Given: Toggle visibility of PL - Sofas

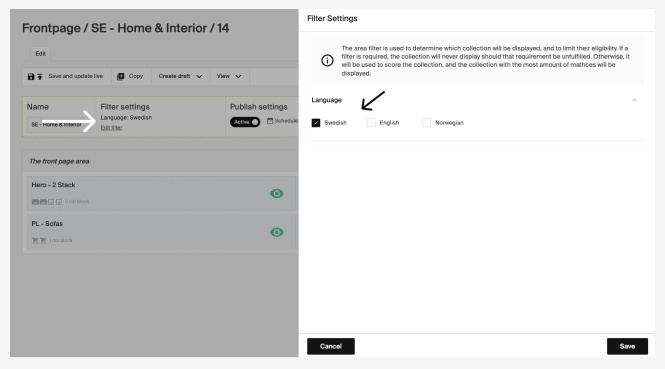Looking at the screenshot, I should 277,232.
